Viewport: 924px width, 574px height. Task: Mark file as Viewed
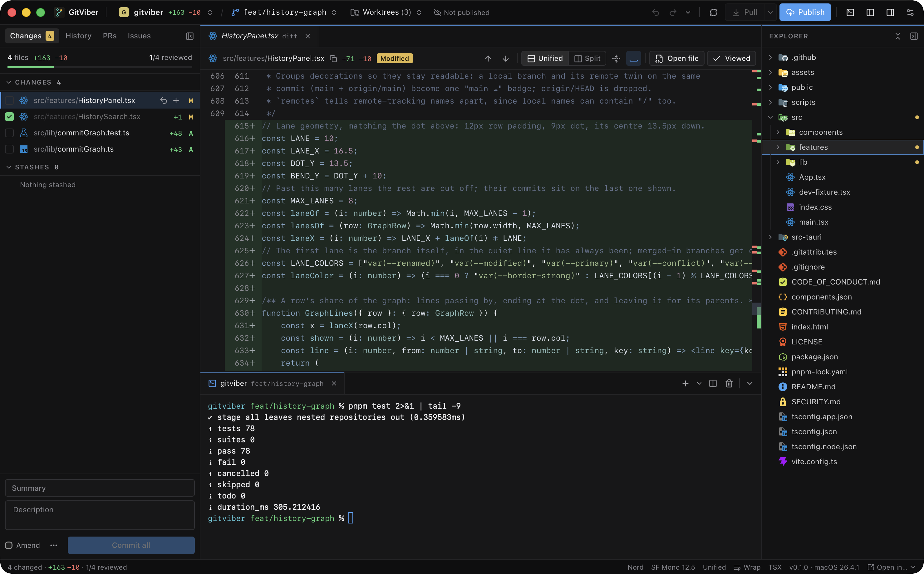tap(731, 58)
